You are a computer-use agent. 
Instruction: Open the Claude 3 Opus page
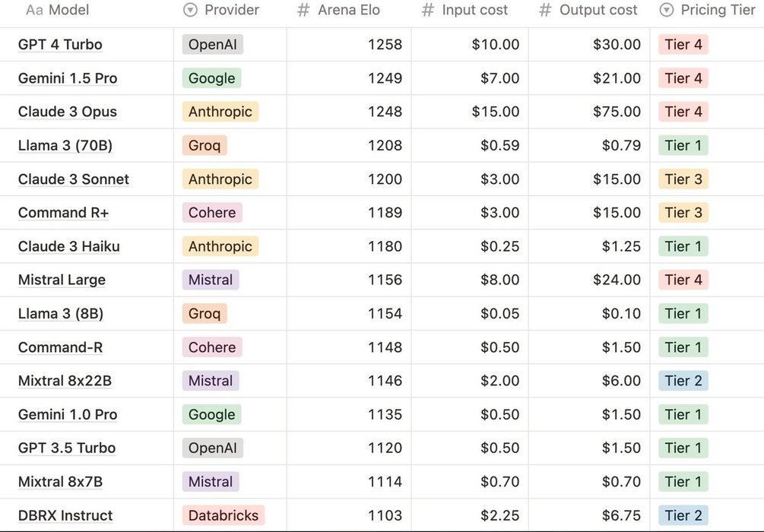pos(68,112)
